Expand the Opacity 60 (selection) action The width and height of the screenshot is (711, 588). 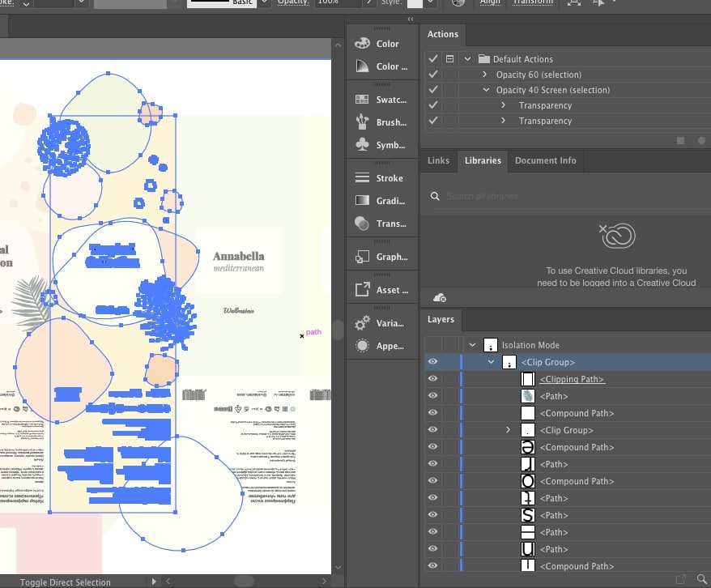pyautogui.click(x=485, y=75)
